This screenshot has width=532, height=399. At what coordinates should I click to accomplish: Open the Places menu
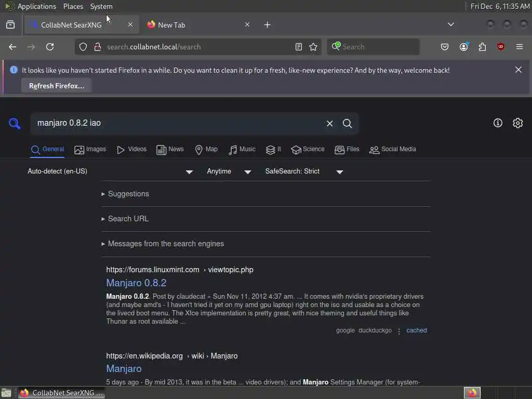[73, 6]
